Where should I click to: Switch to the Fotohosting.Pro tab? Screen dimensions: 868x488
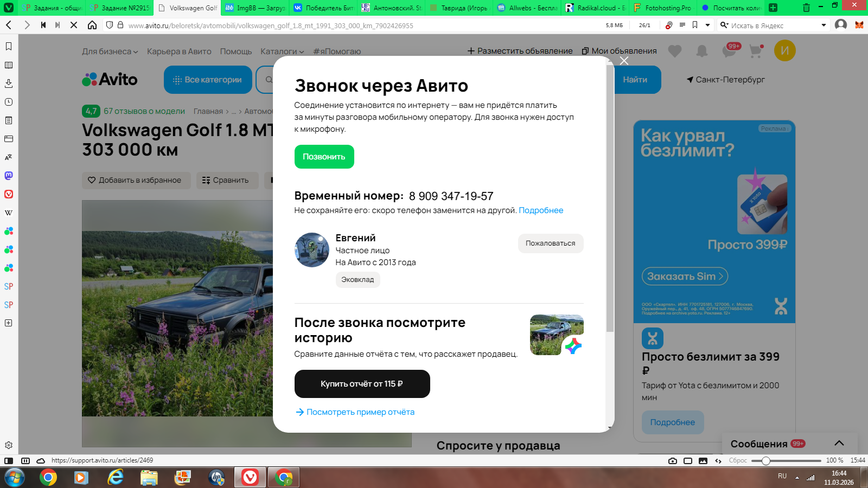663,8
